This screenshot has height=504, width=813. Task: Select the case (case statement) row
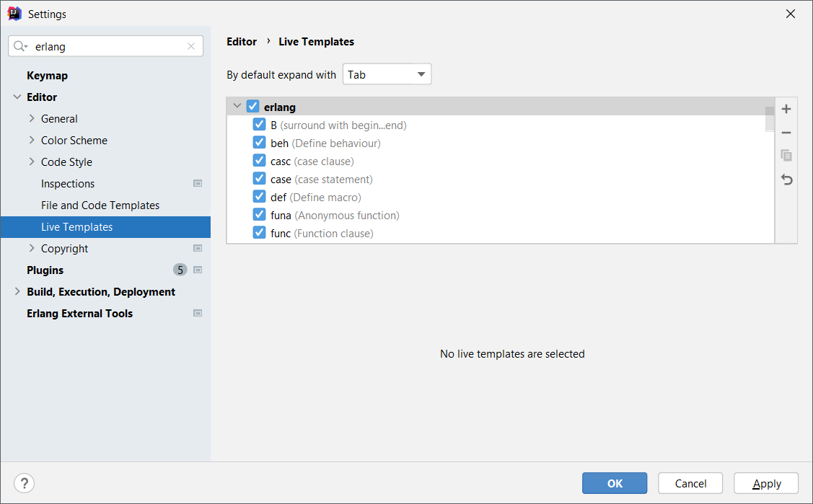tap(501, 180)
